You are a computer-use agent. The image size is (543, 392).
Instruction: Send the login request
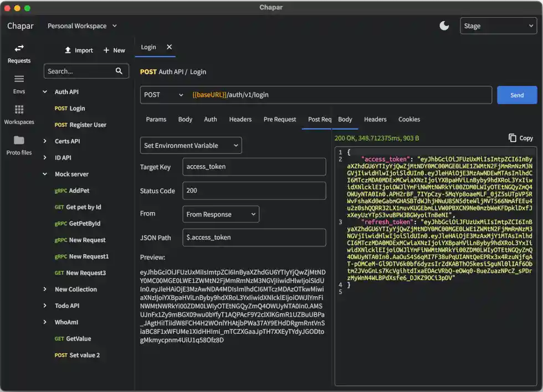tap(516, 95)
